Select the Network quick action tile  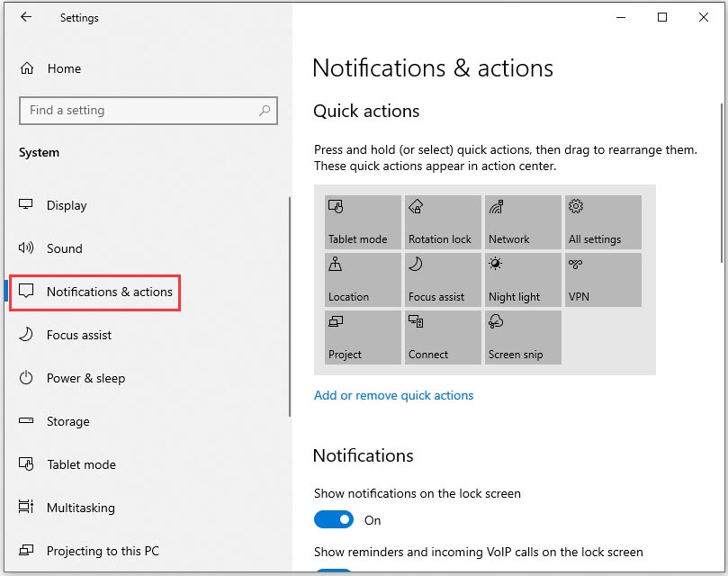point(522,221)
